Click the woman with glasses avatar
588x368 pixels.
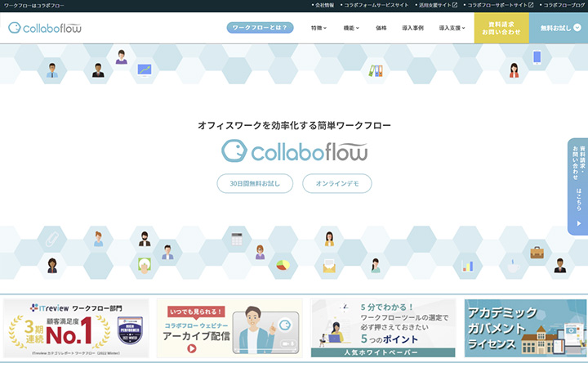coord(260,252)
